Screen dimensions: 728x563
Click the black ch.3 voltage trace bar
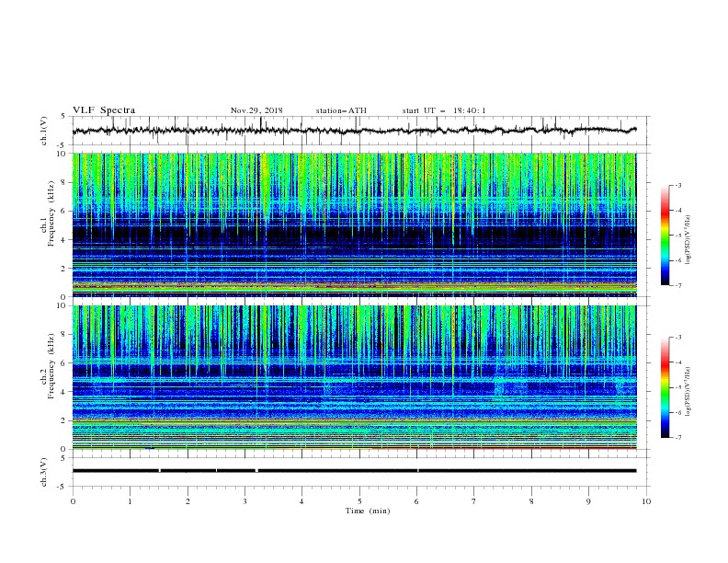point(354,471)
